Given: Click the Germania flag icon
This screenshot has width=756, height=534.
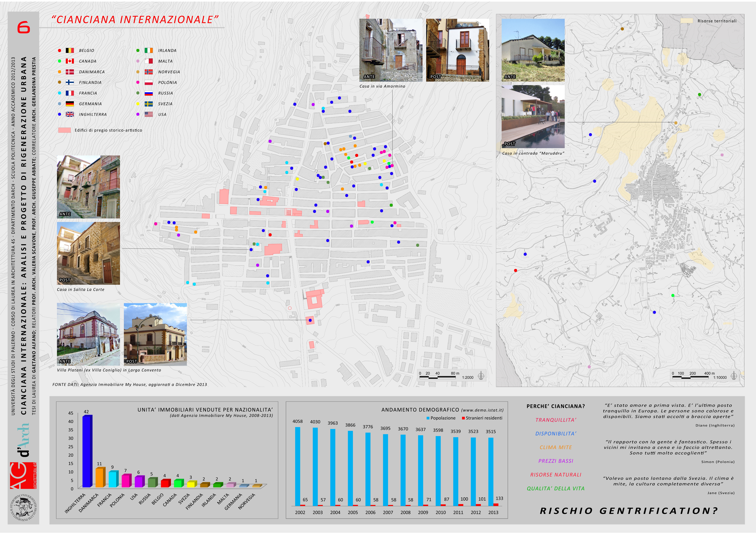Looking at the screenshot, I should [x=70, y=104].
